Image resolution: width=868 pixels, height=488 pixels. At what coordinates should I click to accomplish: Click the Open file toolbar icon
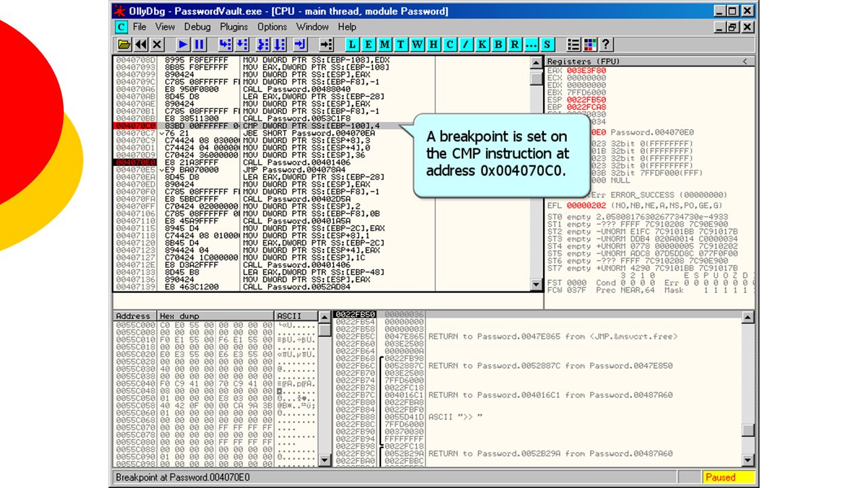coord(124,45)
